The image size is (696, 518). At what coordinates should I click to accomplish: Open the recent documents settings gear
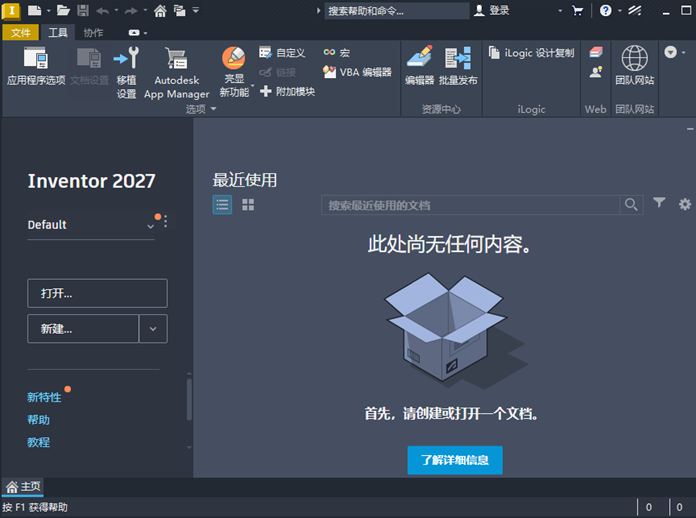coord(685,204)
